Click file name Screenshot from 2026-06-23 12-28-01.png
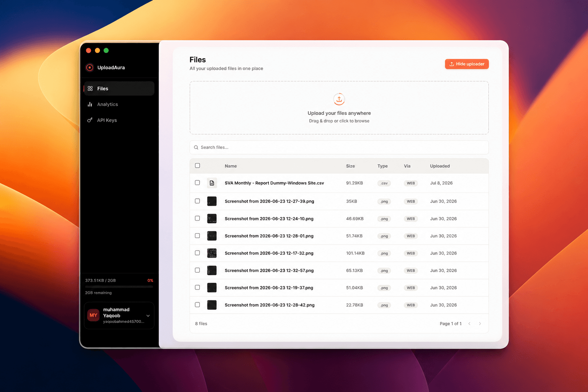This screenshot has width=588, height=392. (x=269, y=236)
